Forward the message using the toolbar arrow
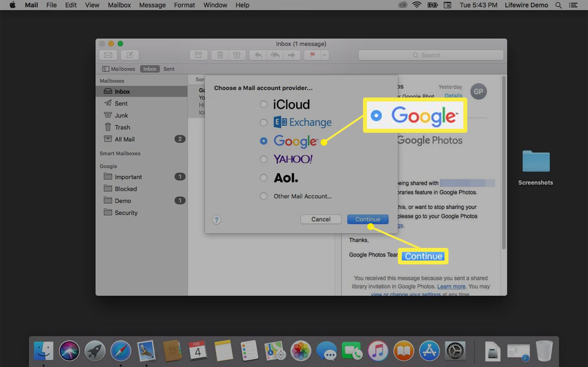Viewport: 588px width, 367px height. tap(292, 55)
